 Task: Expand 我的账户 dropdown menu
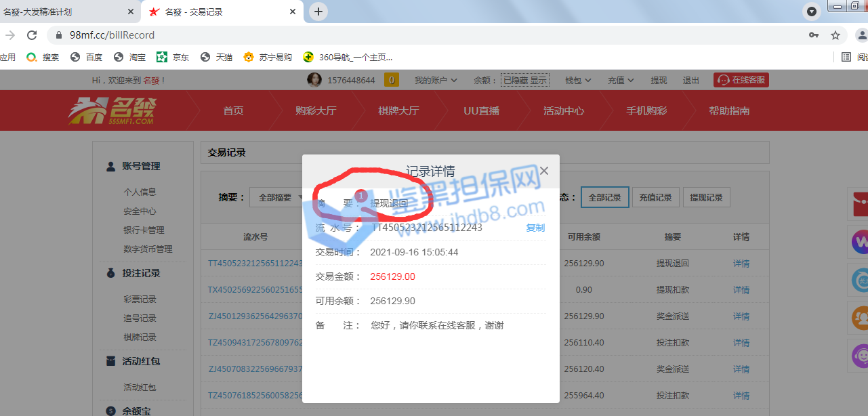click(x=436, y=80)
